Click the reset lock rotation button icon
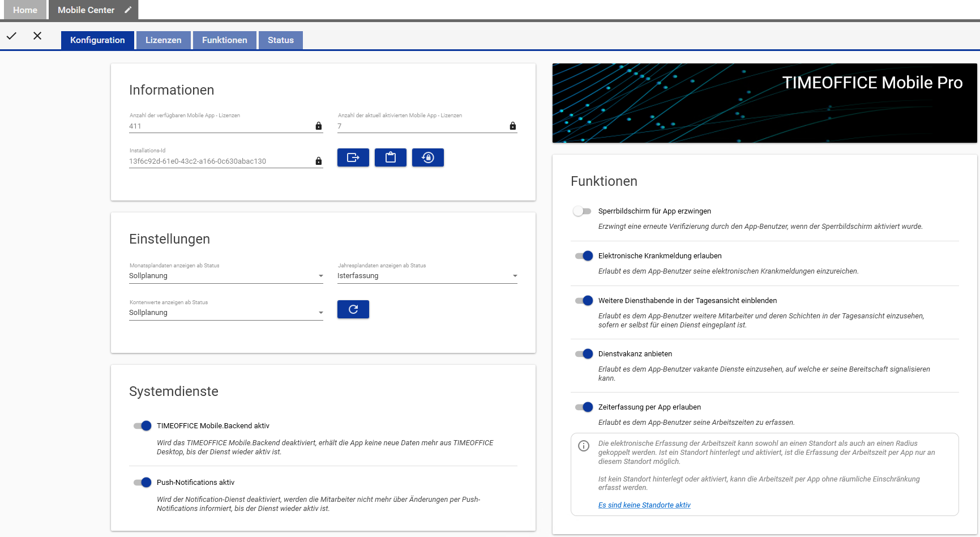 click(x=428, y=157)
